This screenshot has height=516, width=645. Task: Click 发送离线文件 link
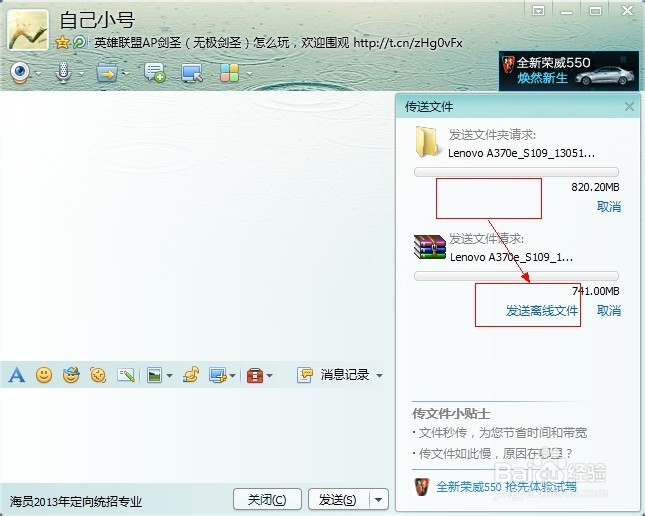541,311
